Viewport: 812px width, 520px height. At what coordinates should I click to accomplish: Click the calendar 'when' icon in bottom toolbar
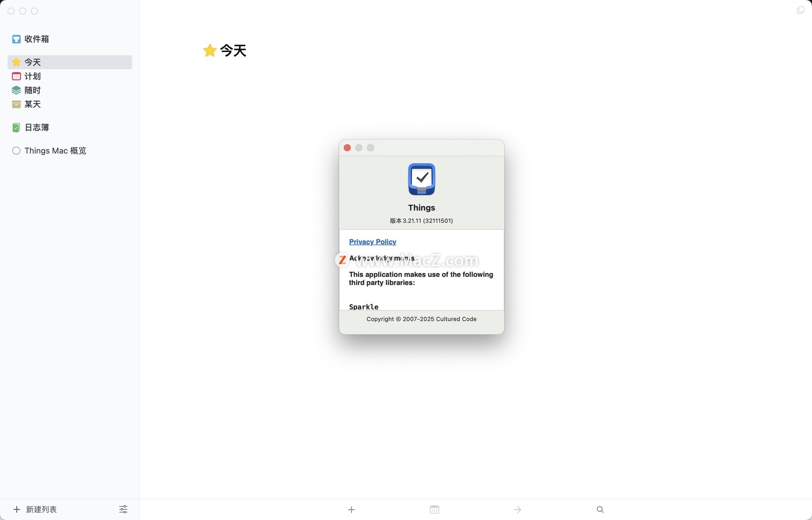coord(434,509)
